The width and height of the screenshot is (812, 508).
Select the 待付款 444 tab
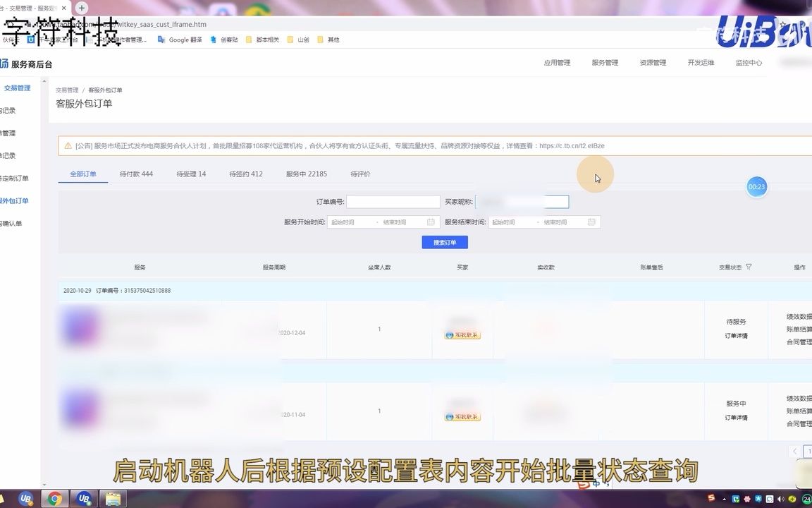[137, 174]
